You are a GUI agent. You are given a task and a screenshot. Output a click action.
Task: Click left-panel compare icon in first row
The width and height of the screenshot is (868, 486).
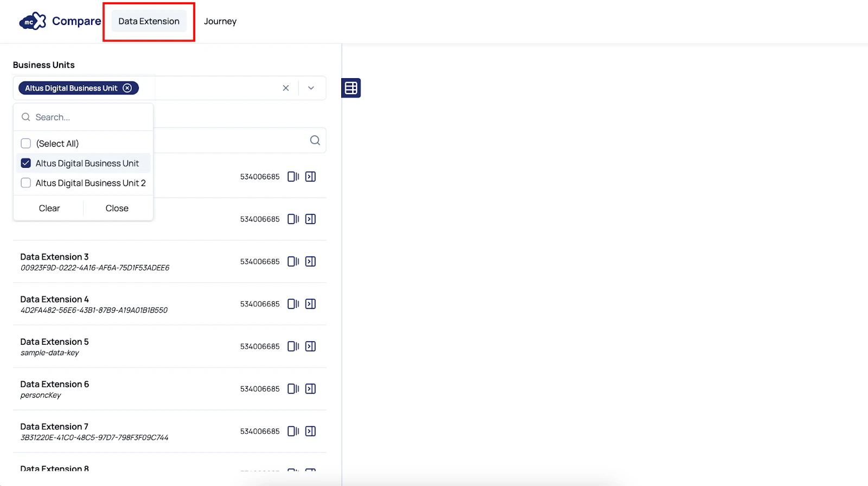(293, 176)
